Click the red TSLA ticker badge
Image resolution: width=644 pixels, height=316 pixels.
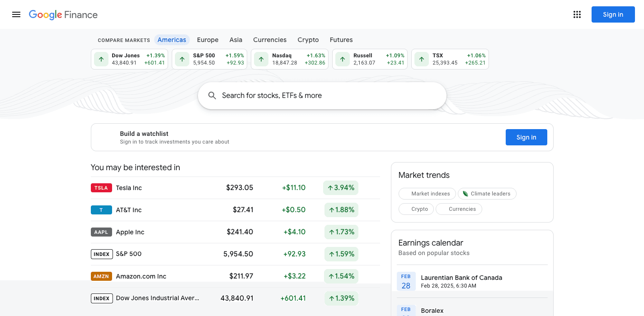coord(101,188)
